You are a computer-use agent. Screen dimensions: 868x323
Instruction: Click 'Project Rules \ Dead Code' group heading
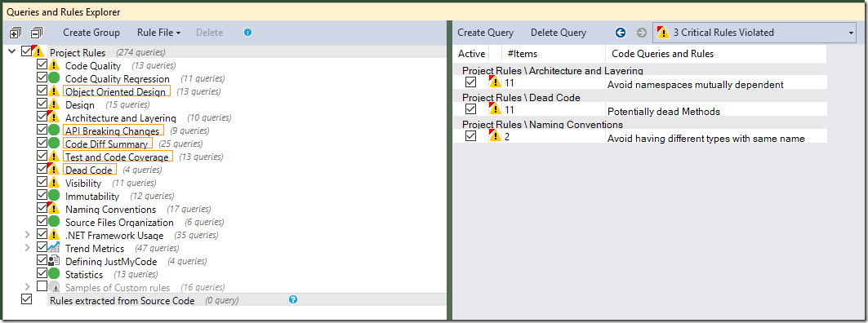click(521, 97)
